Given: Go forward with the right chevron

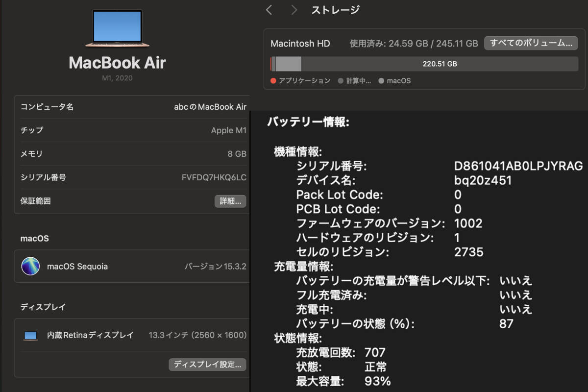Looking at the screenshot, I should [294, 10].
